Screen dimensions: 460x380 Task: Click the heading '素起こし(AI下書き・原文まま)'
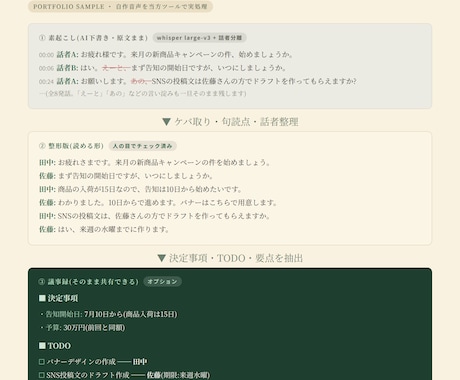[x=98, y=38]
